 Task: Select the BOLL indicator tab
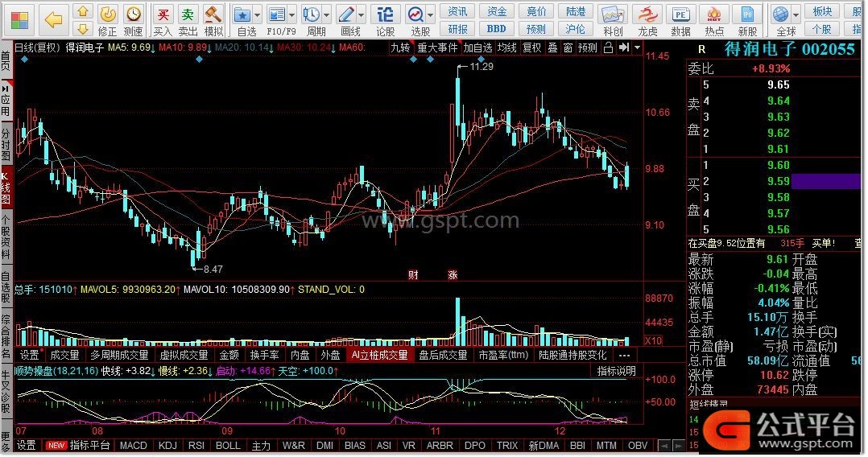(x=228, y=446)
